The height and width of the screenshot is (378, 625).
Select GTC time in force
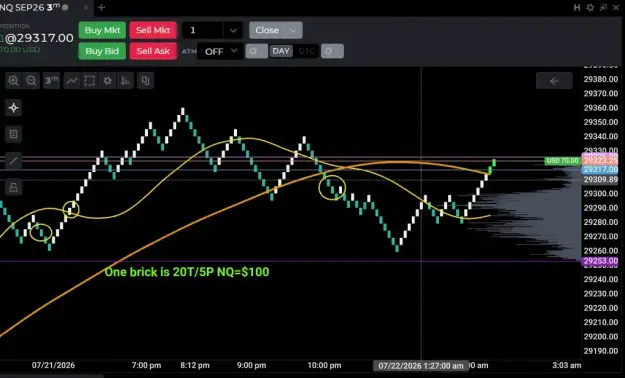(x=306, y=51)
